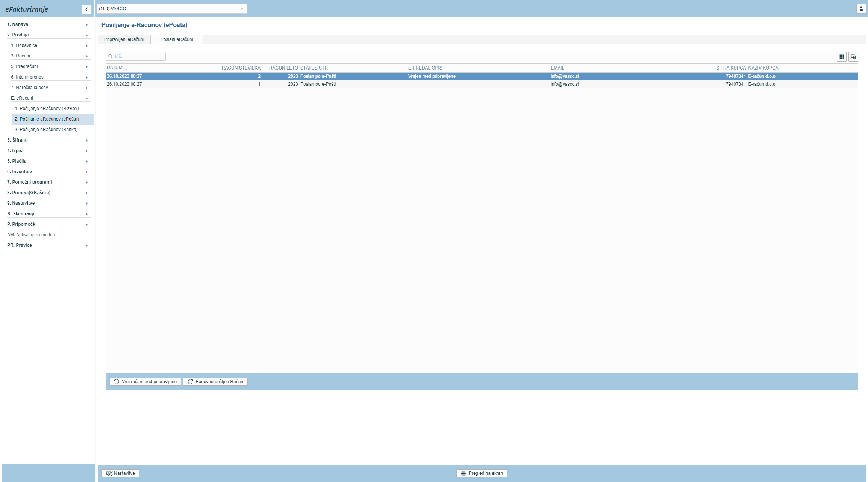Expand the S. Skeniranje menu
This screenshot has height=482, width=868.
pos(49,214)
